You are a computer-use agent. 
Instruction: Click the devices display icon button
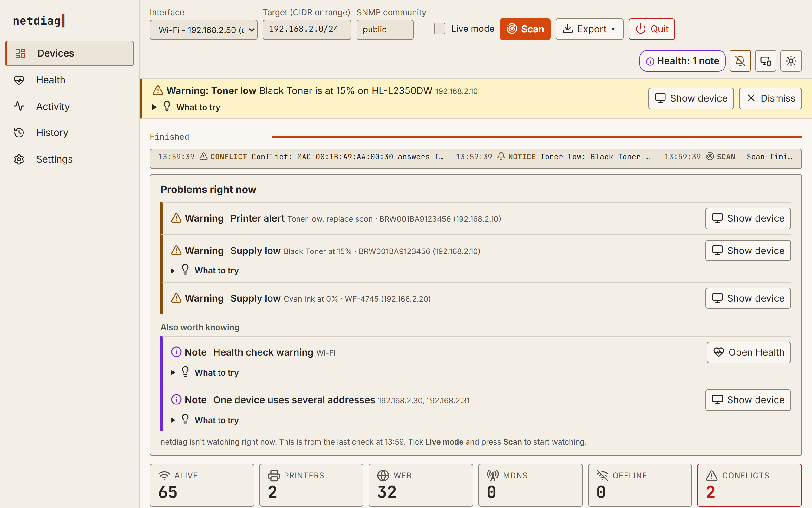[765, 61]
